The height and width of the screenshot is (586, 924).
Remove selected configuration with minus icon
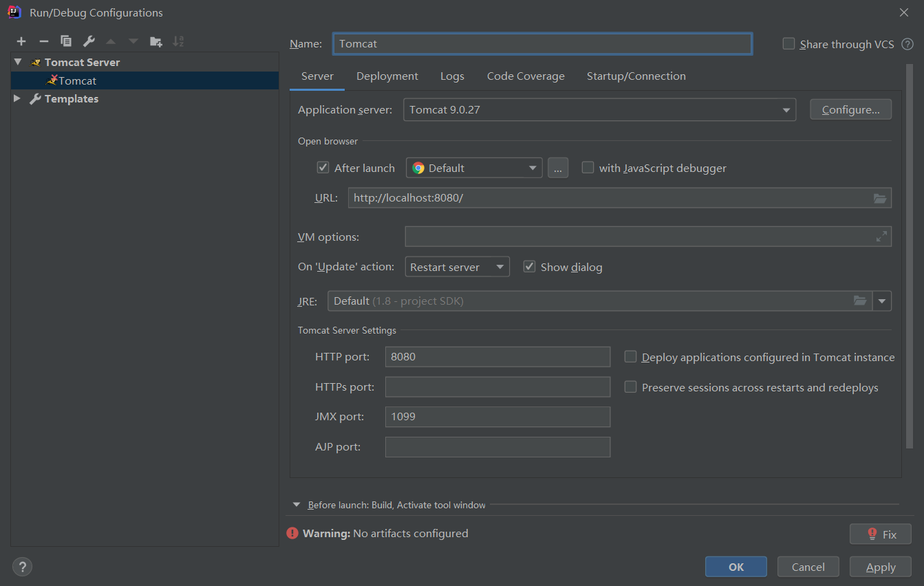43,41
